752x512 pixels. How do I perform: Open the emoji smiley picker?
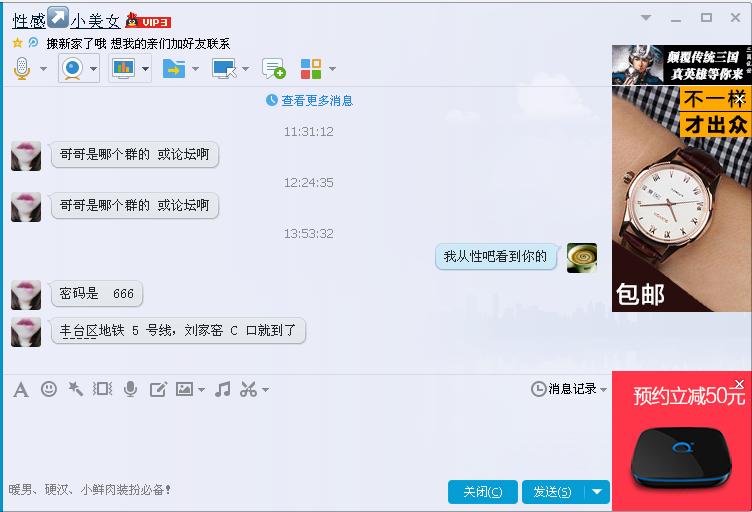pyautogui.click(x=49, y=389)
